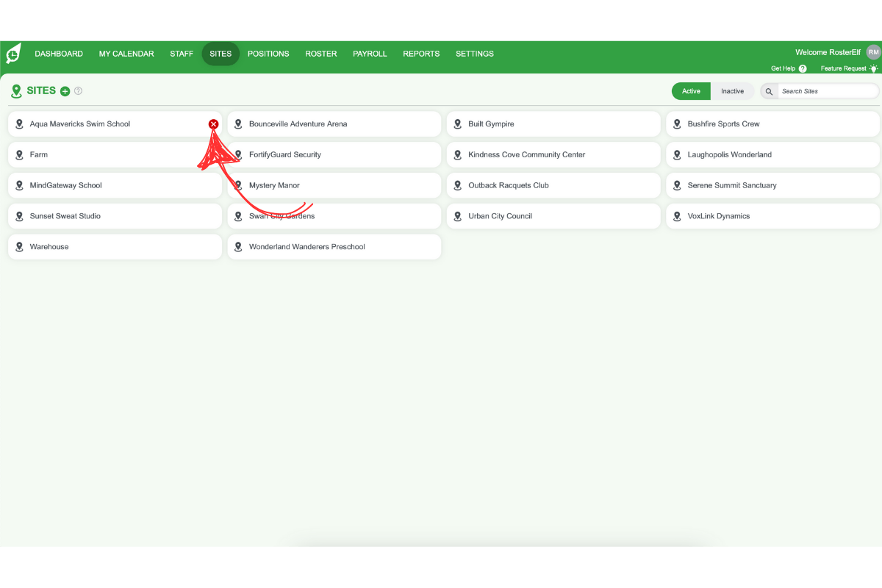Add a new site via green plus icon
This screenshot has width=882, height=588.
coord(65,90)
